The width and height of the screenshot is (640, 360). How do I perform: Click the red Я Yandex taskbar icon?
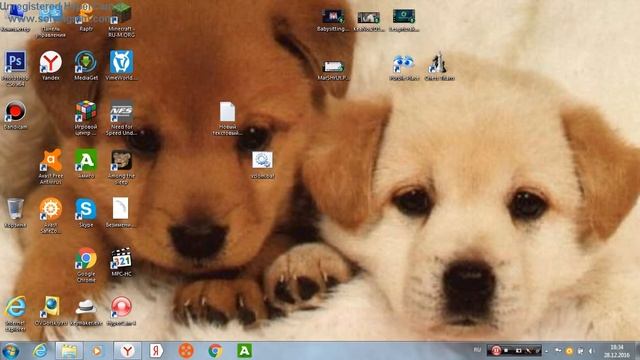pos(156,351)
